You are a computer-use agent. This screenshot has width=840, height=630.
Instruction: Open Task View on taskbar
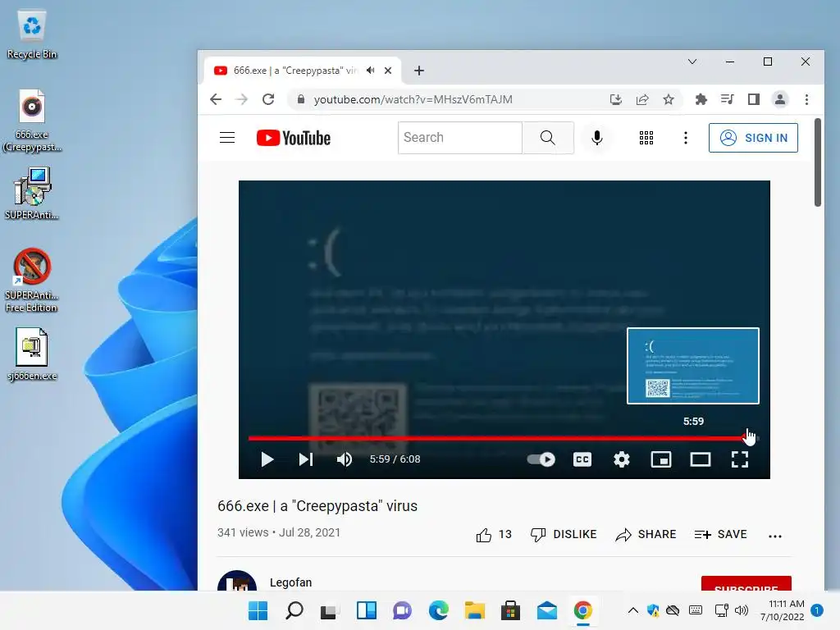pyautogui.click(x=330, y=610)
